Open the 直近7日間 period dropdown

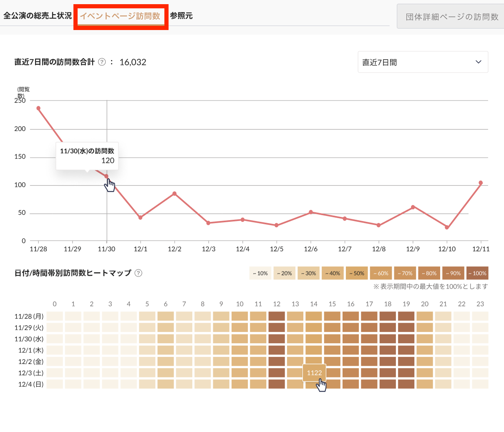pos(423,62)
